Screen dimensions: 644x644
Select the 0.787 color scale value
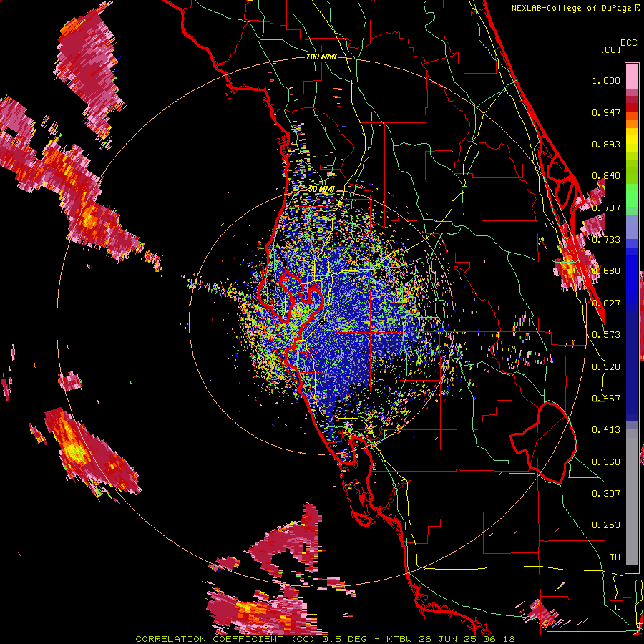[606, 208]
